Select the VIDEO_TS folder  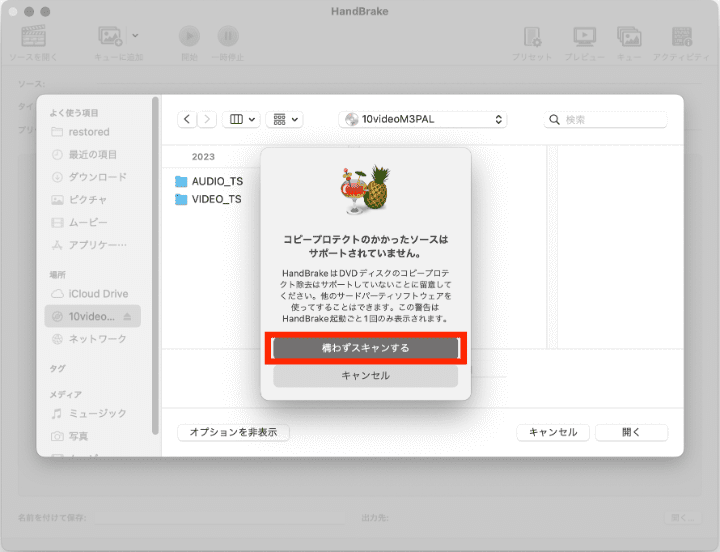[x=208, y=199]
